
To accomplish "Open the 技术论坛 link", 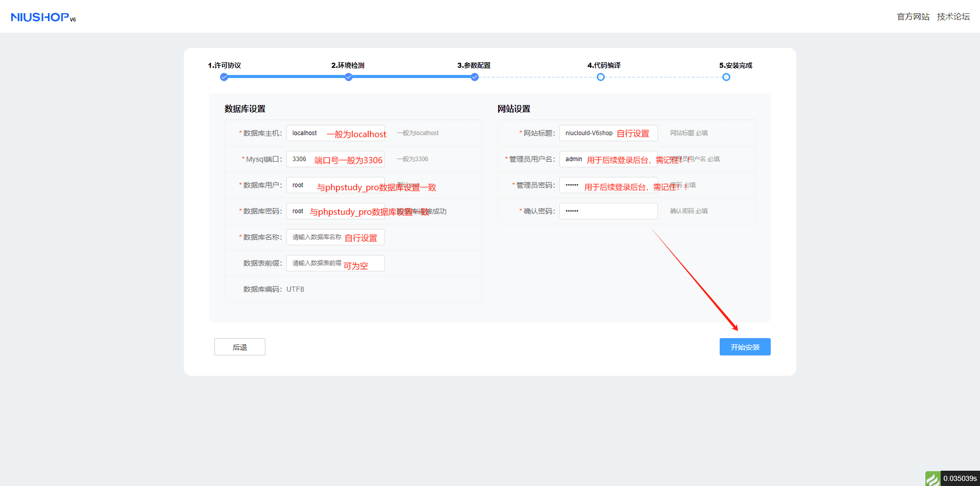I will pos(953,17).
